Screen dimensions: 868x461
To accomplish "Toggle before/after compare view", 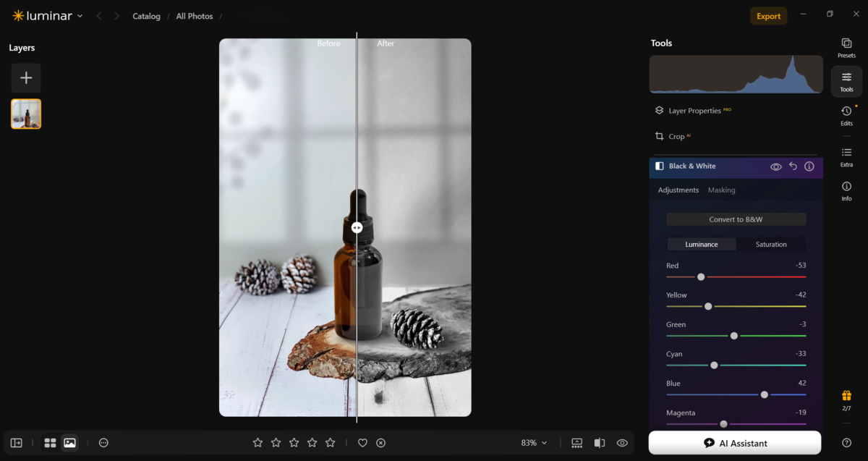I will [600, 443].
